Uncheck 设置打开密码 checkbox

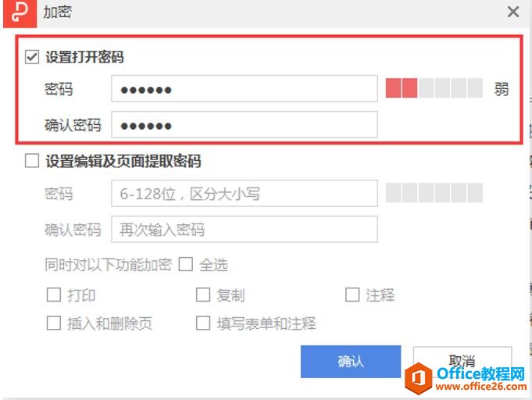pos(32,57)
